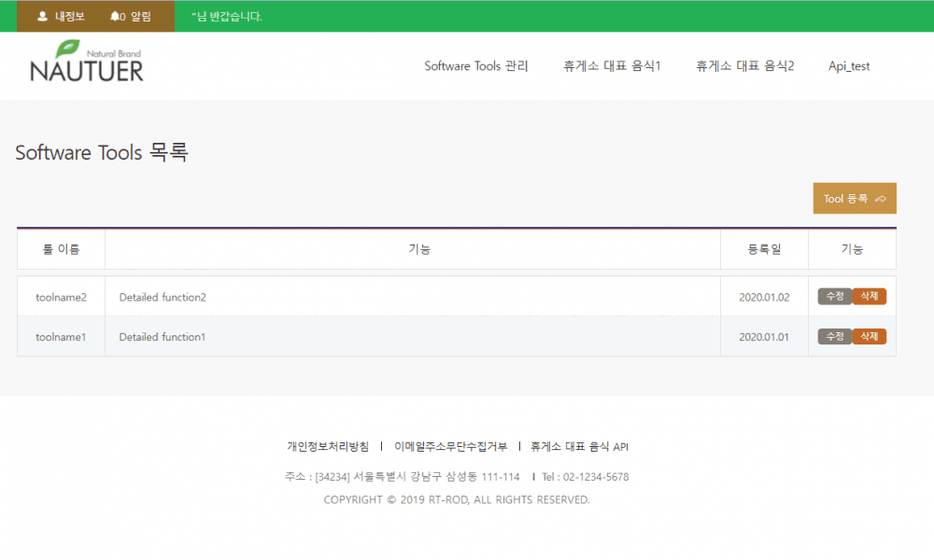Click the bell notification icon

click(114, 16)
